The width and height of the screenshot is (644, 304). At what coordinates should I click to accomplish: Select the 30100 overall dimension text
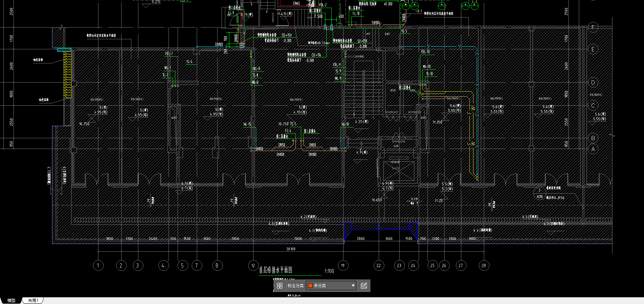[x=291, y=249]
